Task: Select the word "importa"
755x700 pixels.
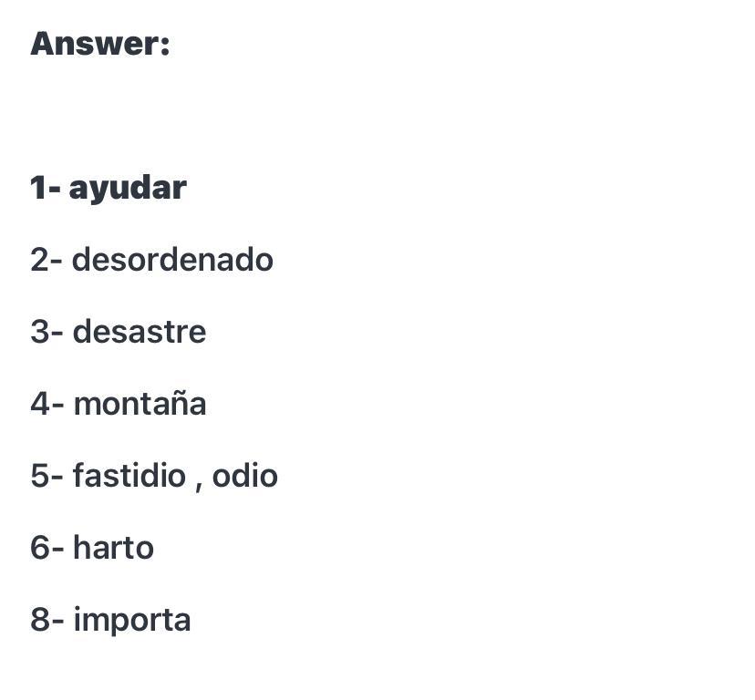Action: click(132, 622)
